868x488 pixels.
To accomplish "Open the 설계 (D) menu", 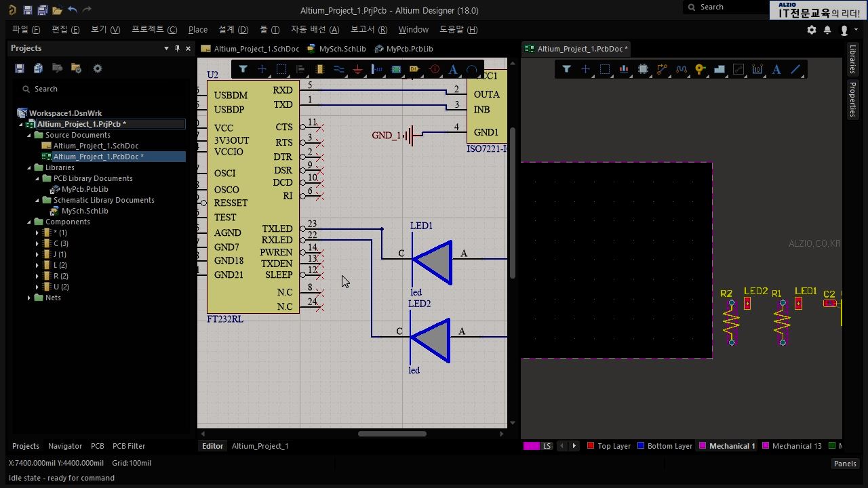I will 233,30.
